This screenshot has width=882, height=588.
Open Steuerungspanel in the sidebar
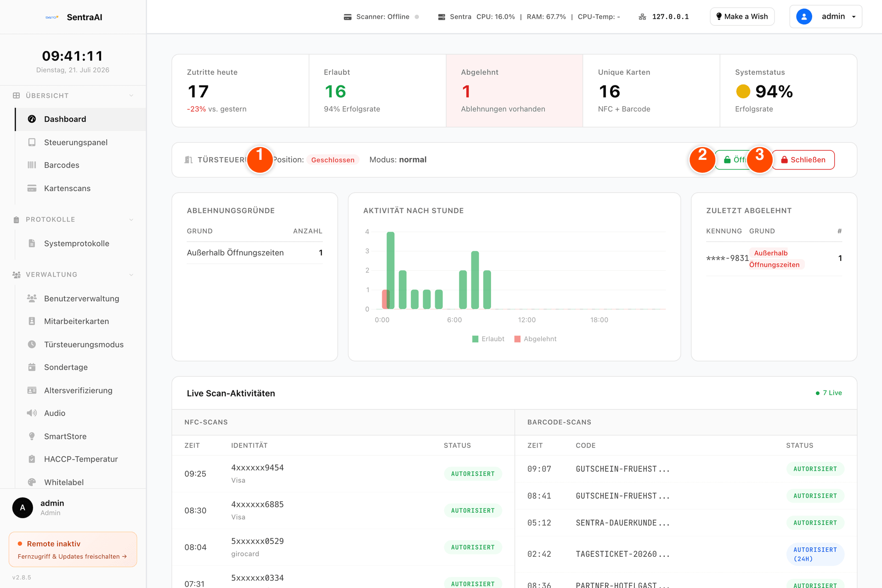coord(81,142)
